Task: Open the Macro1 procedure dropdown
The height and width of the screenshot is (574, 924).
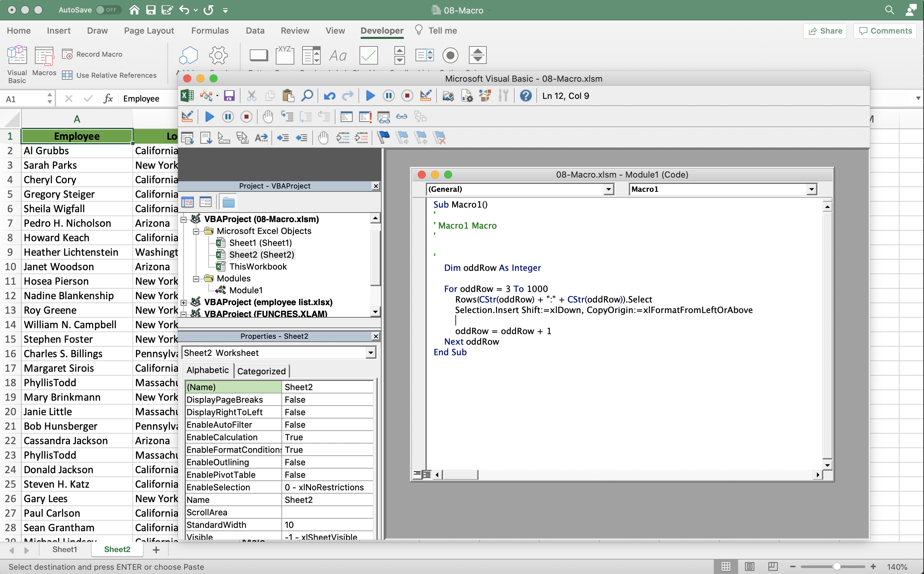Action: [811, 189]
